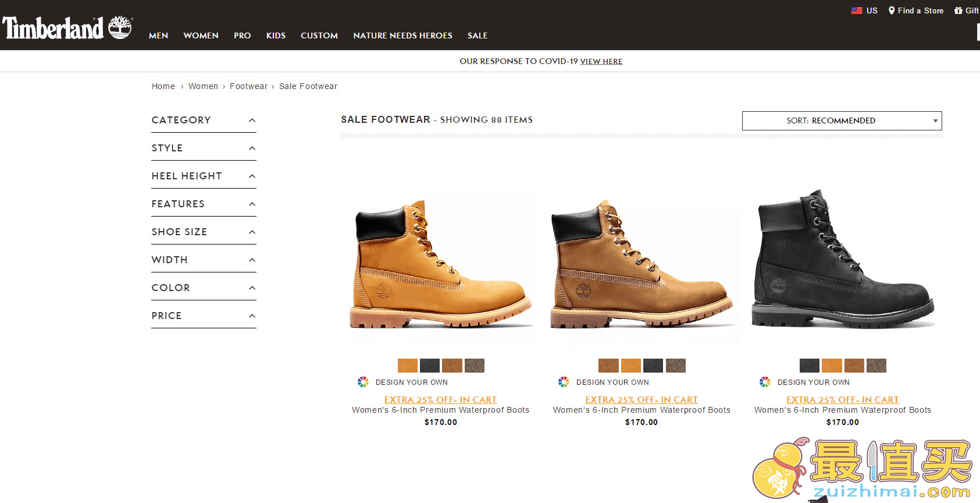The width and height of the screenshot is (980, 503).
Task: Open the Custom menu
Action: [x=319, y=36]
